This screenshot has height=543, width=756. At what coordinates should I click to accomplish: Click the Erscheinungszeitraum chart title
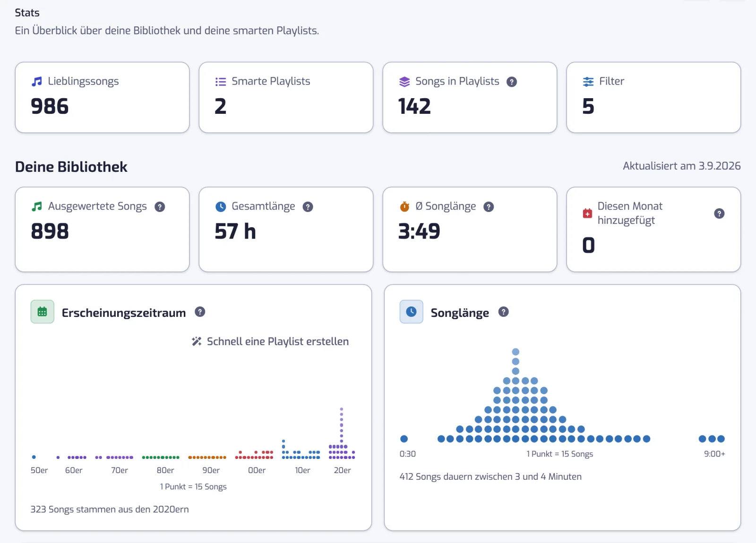click(124, 313)
